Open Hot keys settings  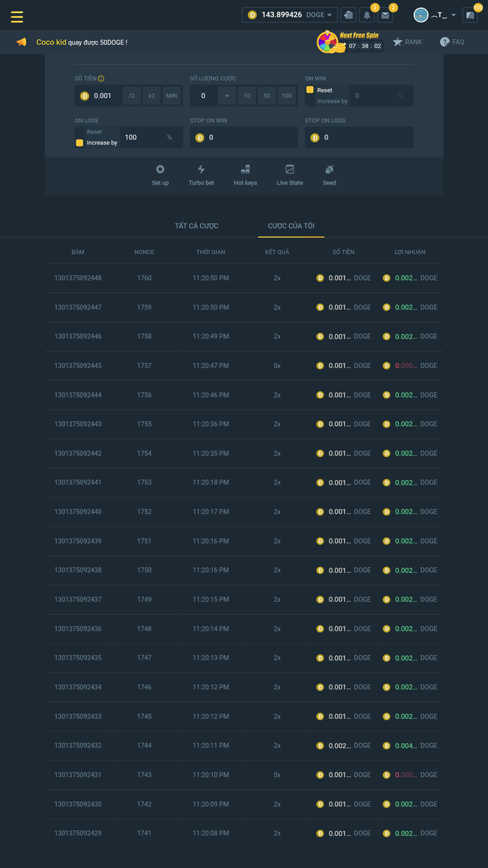[x=245, y=169]
